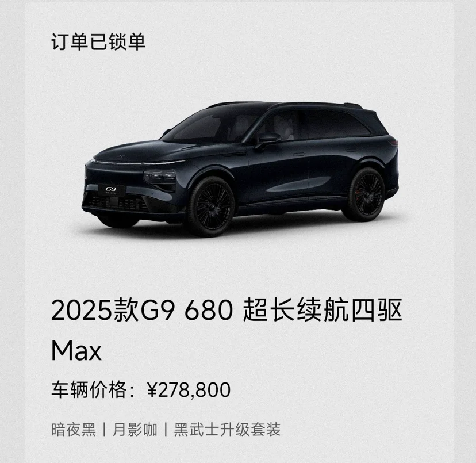Select the 暗夜黑 exterior color option
The width and height of the screenshot is (476, 463).
click(x=74, y=430)
